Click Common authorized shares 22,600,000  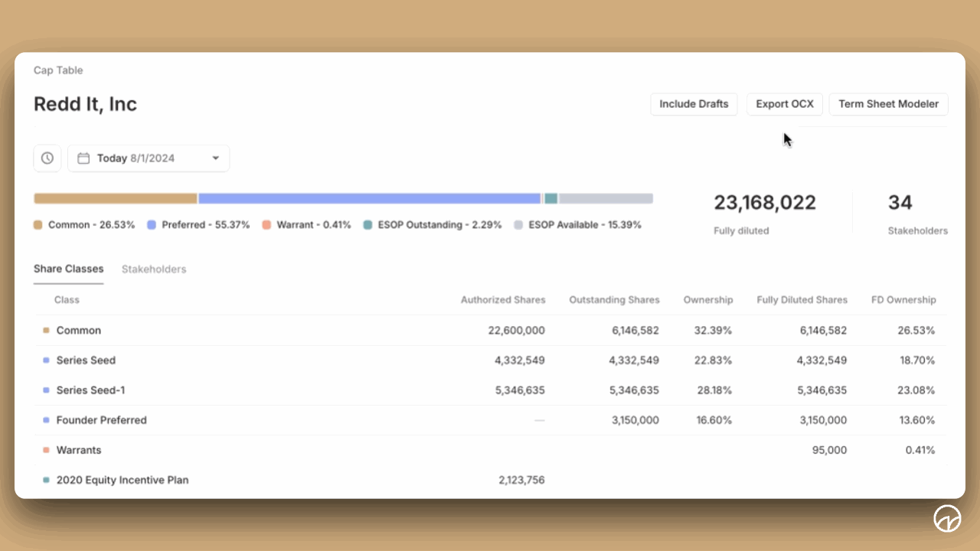(x=516, y=331)
